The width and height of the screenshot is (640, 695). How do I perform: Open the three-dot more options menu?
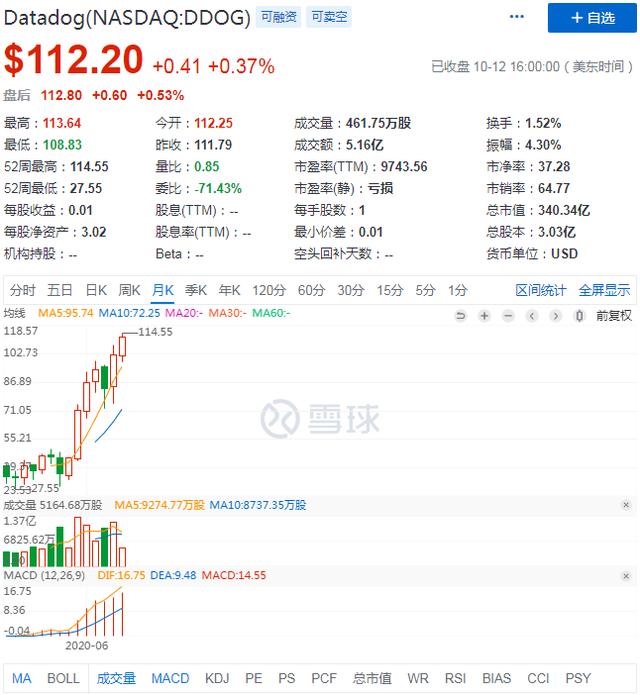click(516, 17)
